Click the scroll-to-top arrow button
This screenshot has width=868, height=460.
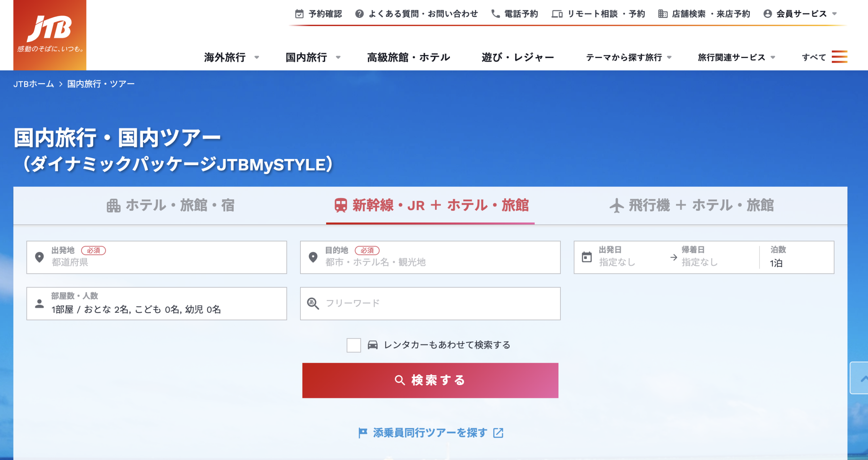pos(859,378)
